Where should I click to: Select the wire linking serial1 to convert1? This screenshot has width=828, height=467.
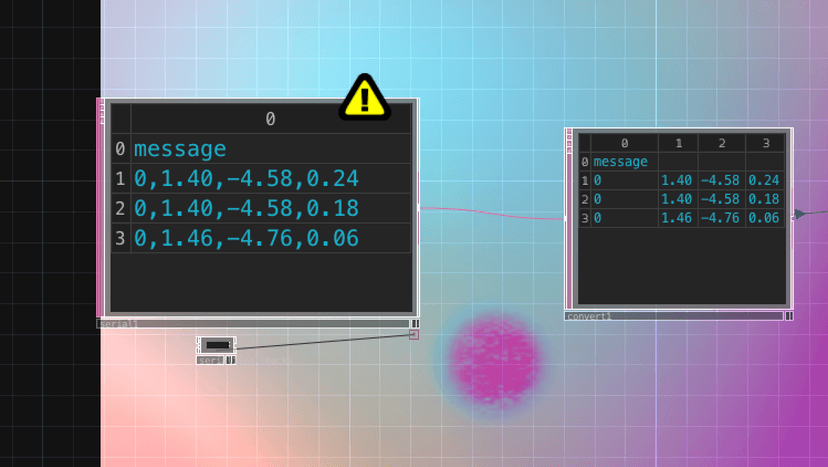[x=491, y=213]
